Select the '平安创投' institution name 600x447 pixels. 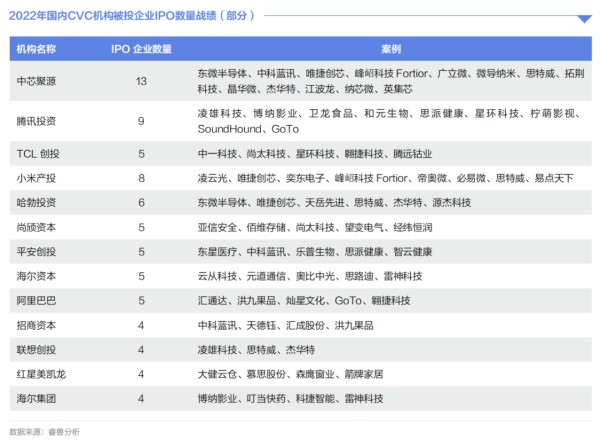[x=36, y=252]
